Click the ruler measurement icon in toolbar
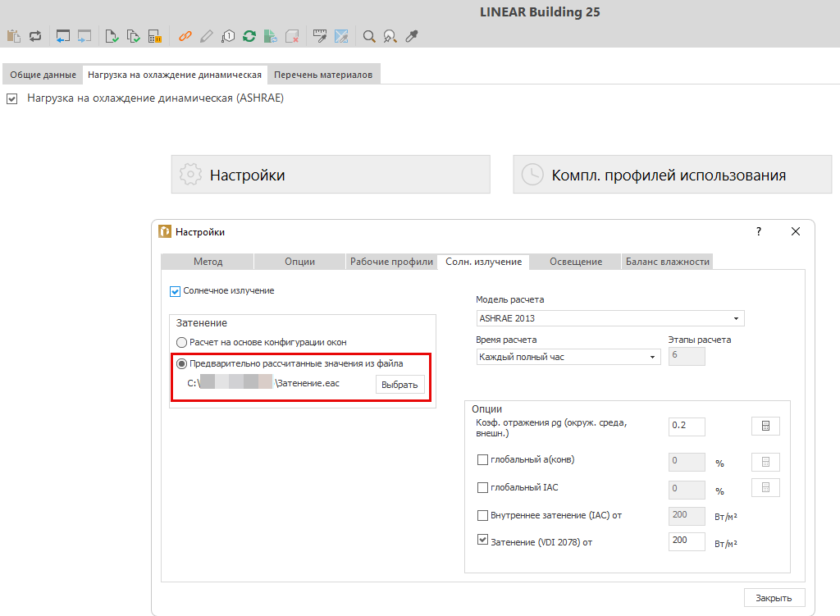This screenshot has height=616, width=840. point(320,36)
